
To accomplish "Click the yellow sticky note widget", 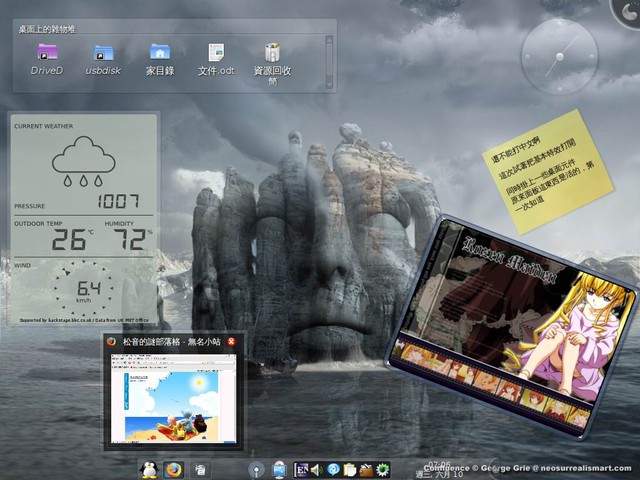I will (548, 172).
